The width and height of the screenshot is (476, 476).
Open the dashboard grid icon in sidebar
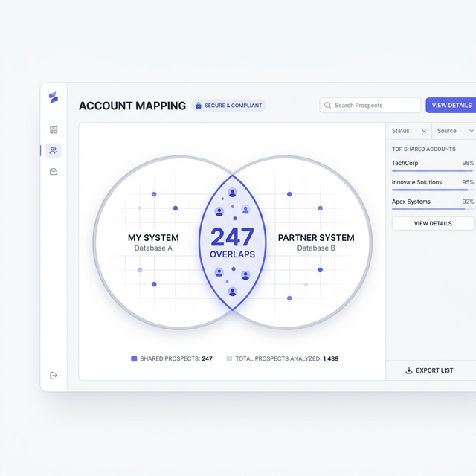point(54,130)
